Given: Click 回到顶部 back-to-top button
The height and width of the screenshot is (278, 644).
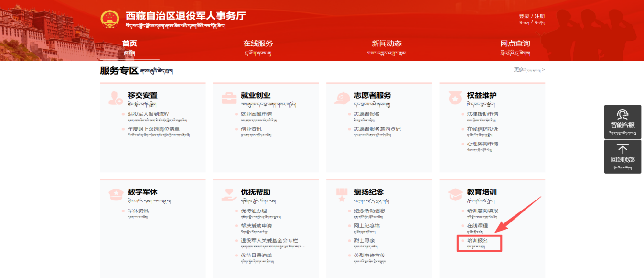Looking at the screenshot, I should point(623,156).
